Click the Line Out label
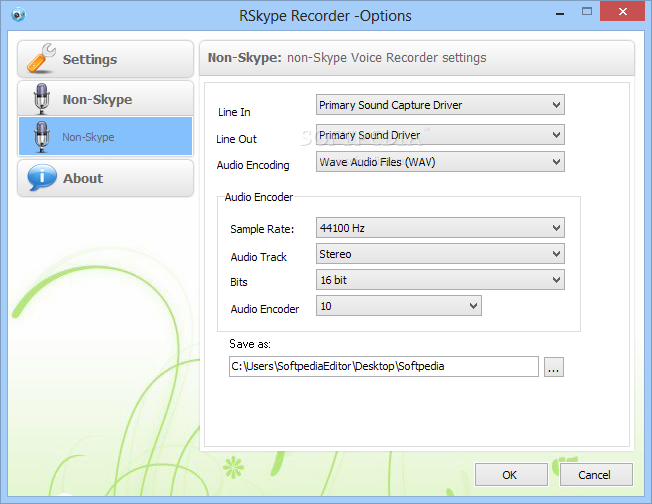The height and width of the screenshot is (504, 652). point(236,139)
